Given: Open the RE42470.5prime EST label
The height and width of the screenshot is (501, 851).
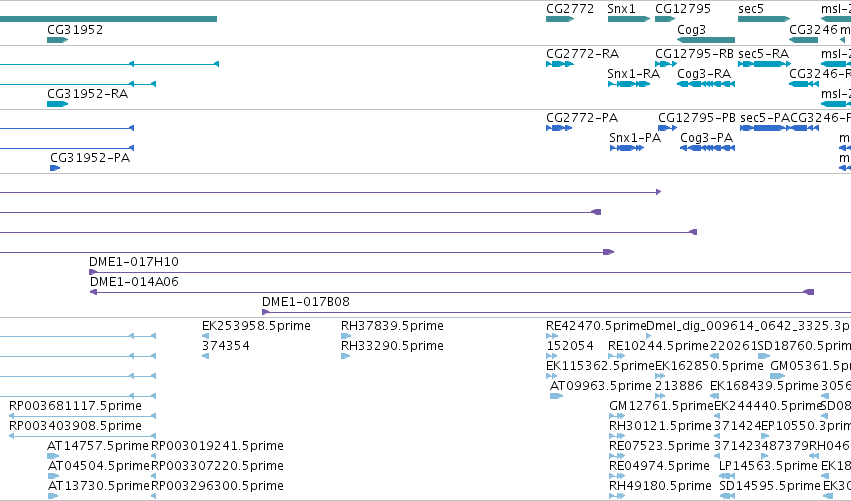Looking at the screenshot, I should (x=596, y=326).
